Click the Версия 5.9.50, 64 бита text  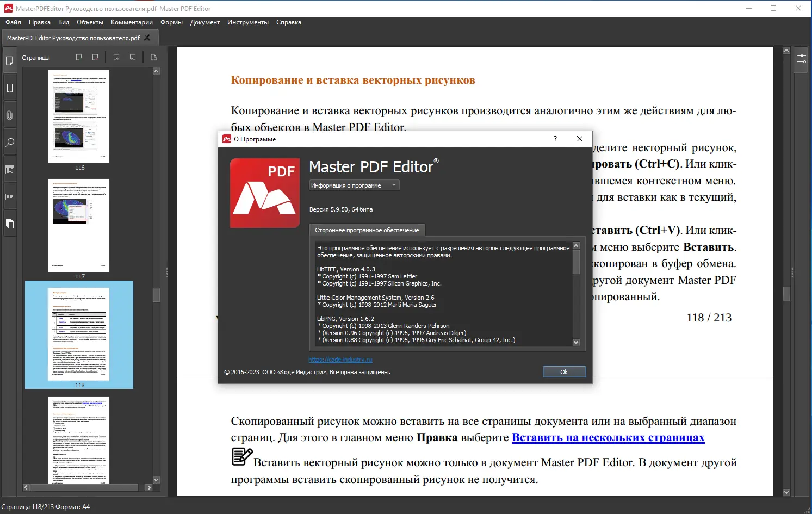click(x=341, y=209)
